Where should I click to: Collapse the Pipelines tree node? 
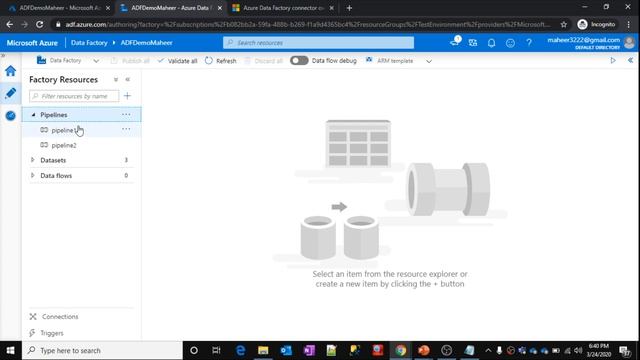(33, 115)
